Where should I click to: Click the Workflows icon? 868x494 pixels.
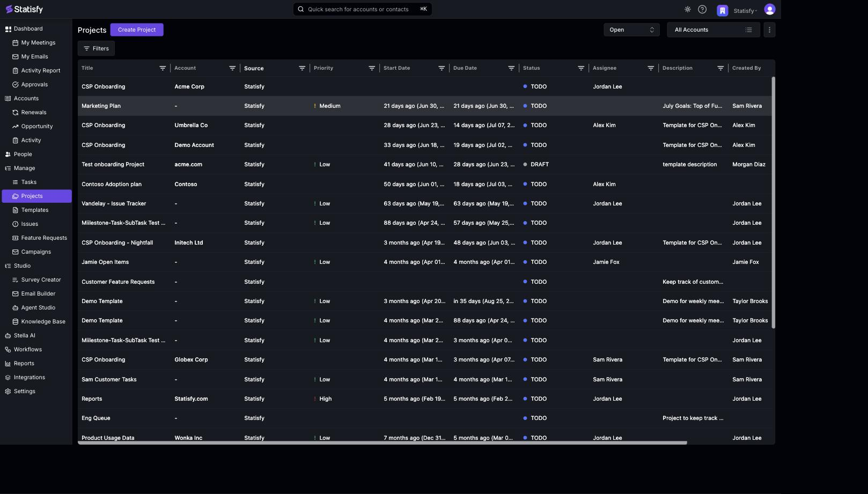[8, 350]
